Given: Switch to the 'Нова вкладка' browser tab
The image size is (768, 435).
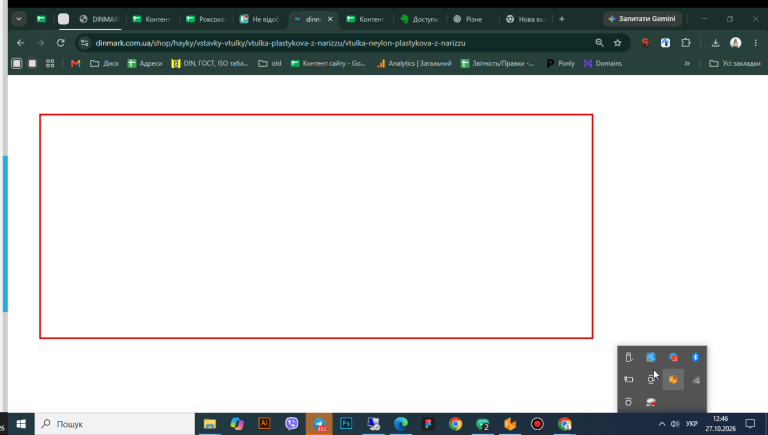Looking at the screenshot, I should click(x=526, y=19).
